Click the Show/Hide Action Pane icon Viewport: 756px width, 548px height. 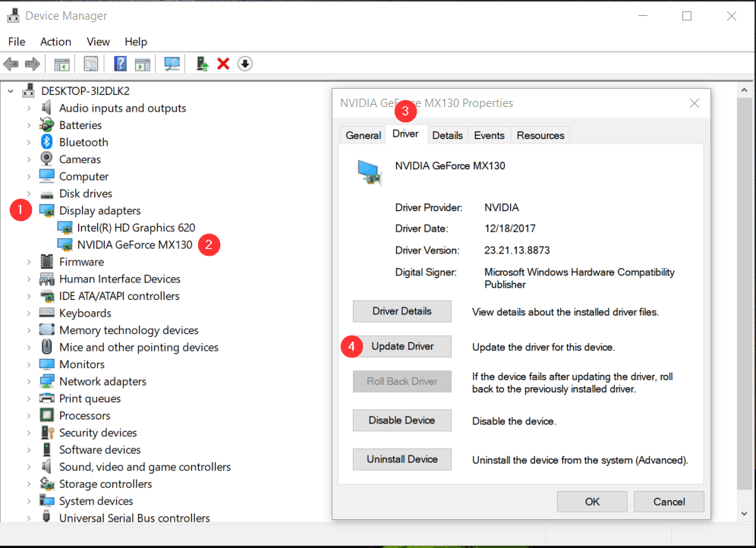[143, 64]
